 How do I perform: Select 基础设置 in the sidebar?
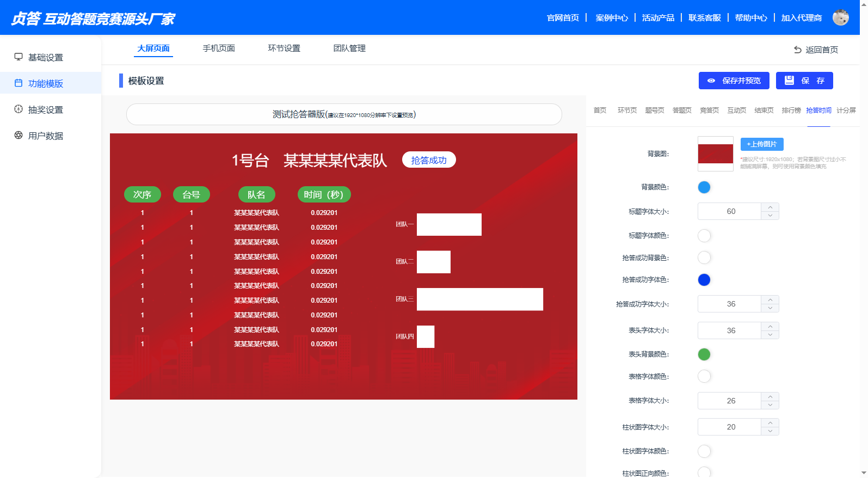pyautogui.click(x=51, y=57)
